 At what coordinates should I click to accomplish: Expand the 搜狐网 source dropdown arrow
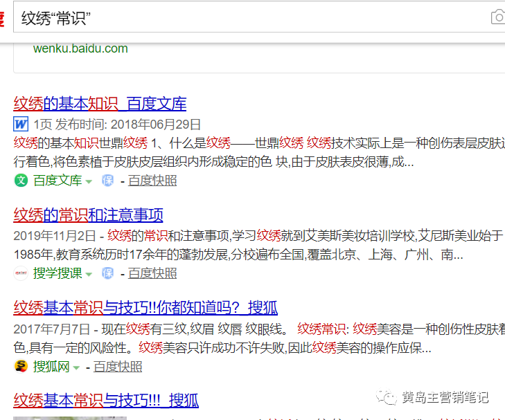pos(76,367)
